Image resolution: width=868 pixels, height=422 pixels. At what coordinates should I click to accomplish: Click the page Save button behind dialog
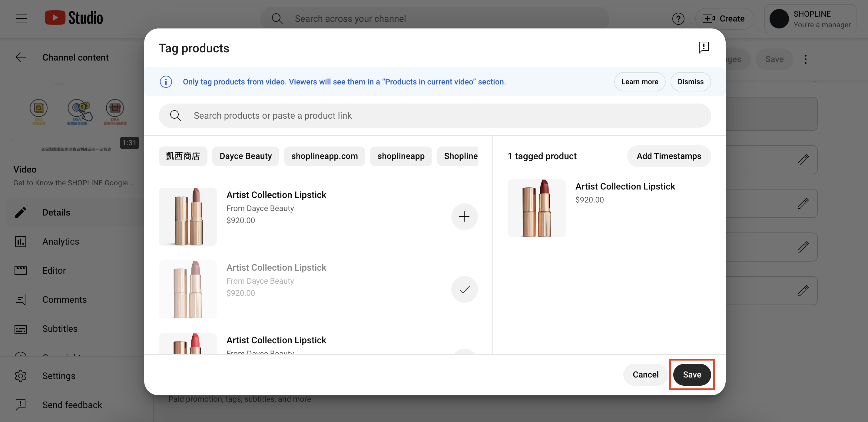click(x=774, y=59)
